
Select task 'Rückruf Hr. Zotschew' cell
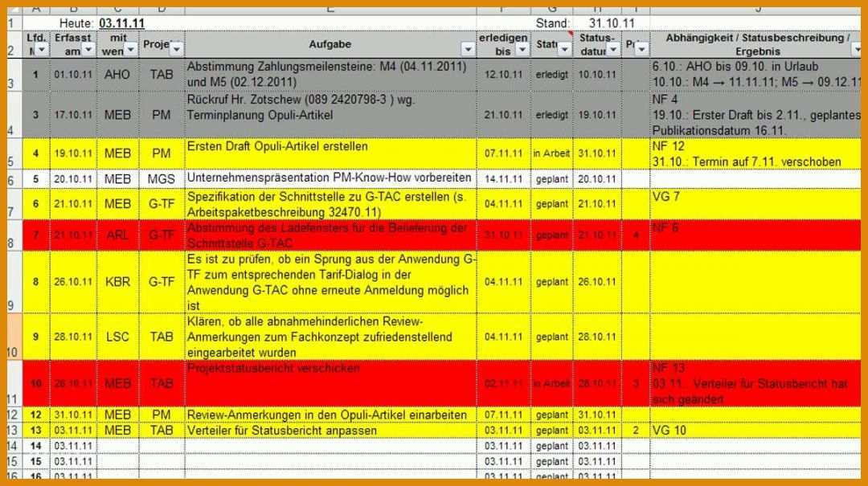coord(330,115)
